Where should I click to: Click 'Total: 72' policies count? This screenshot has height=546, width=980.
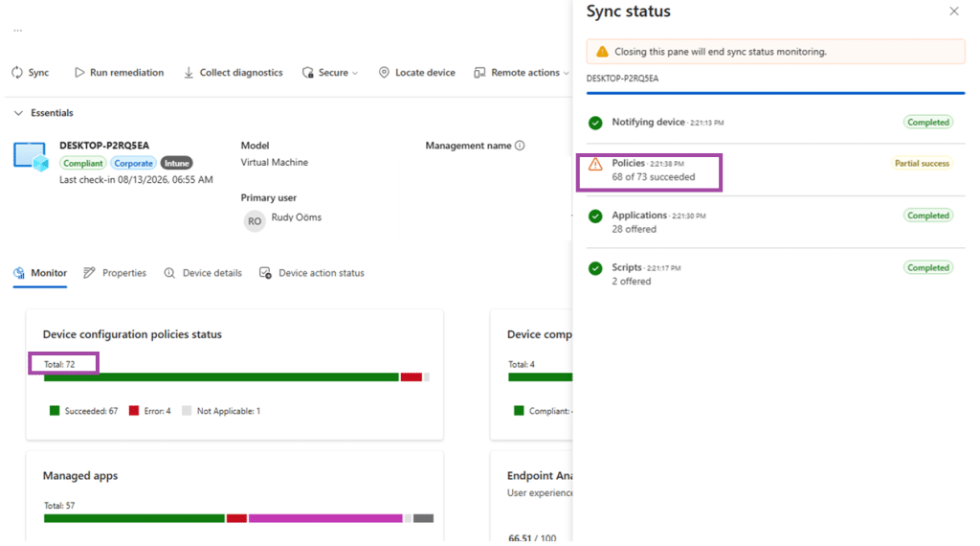pos(59,364)
